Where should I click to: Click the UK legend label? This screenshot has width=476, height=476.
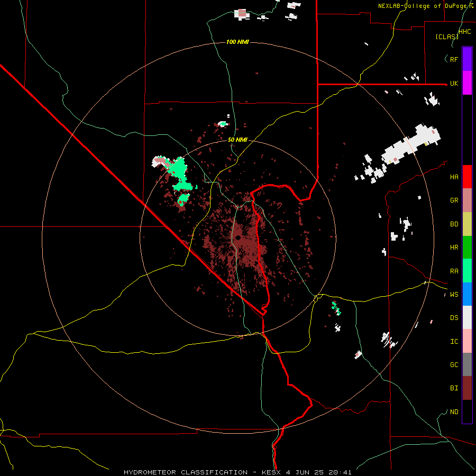coord(454,83)
